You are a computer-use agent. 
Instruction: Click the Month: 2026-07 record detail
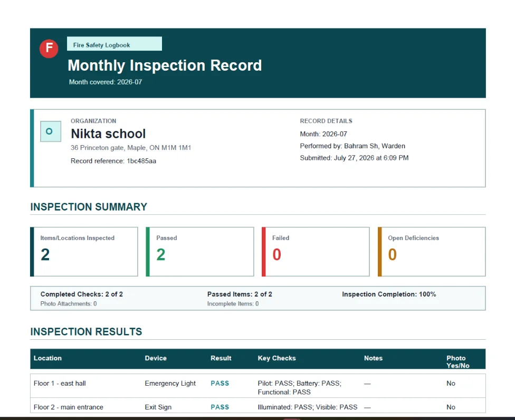[x=323, y=134]
